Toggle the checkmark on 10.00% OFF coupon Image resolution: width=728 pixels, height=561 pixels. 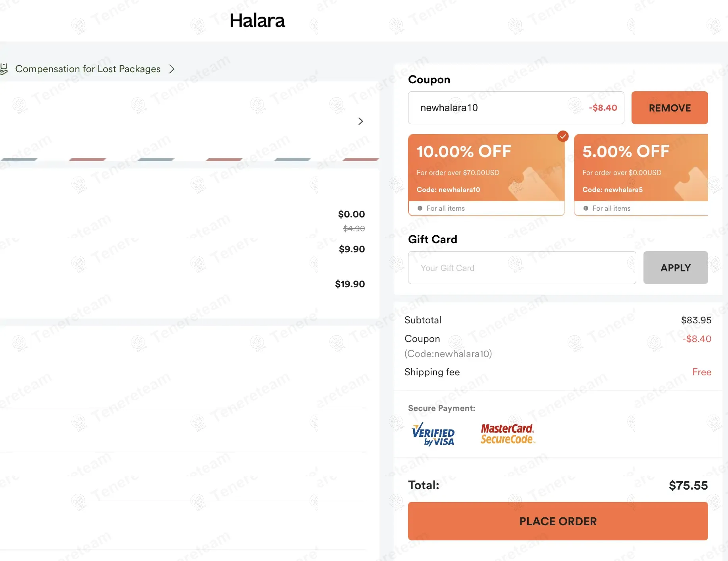pos(562,136)
